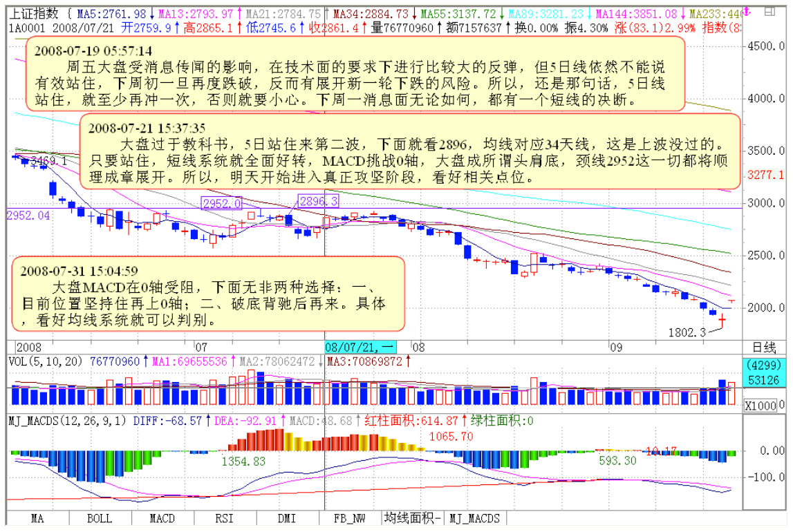Click the 开2759.9 open price value
This screenshot has height=532, width=793.
(x=146, y=28)
